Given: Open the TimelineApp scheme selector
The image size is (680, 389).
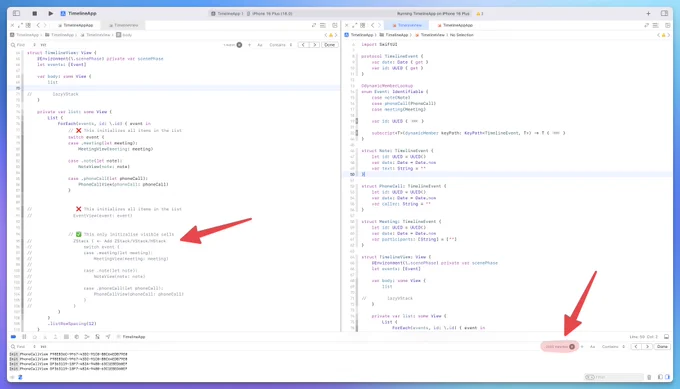Looking at the screenshot, I should coord(227,14).
